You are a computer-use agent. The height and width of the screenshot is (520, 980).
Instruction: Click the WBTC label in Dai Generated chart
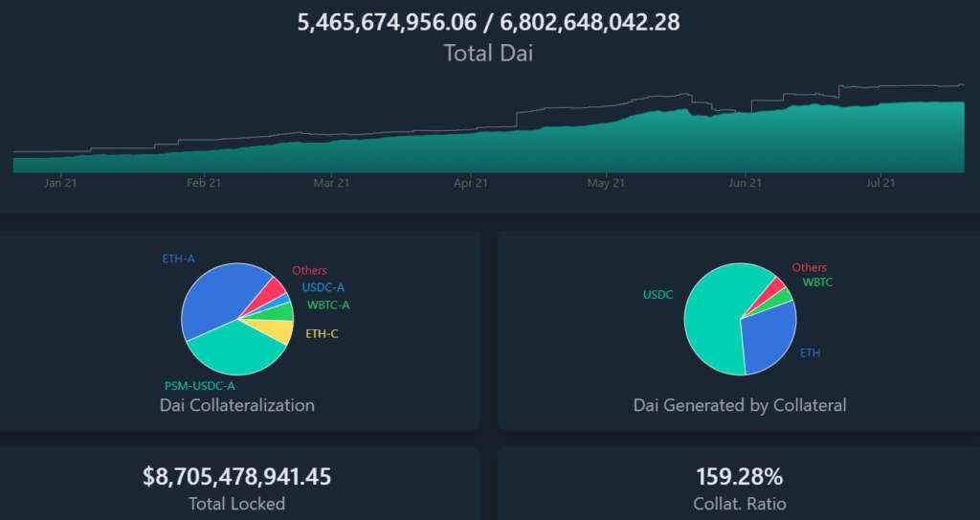click(x=817, y=283)
